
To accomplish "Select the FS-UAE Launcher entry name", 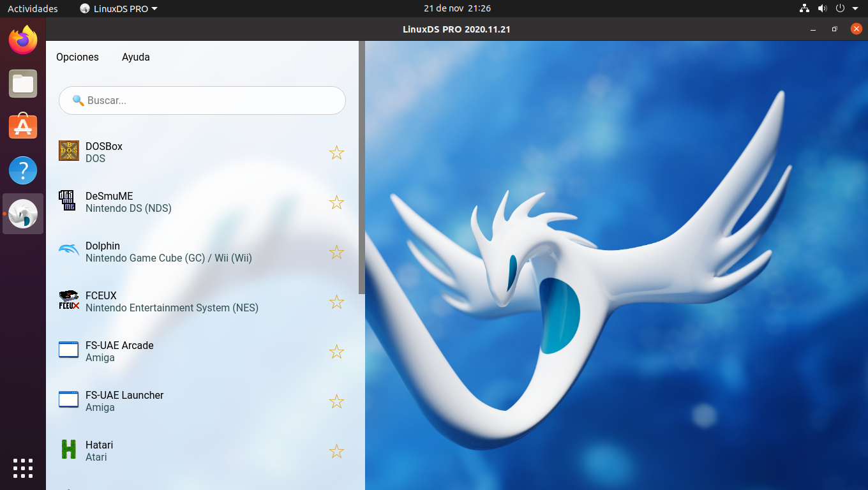I will [x=124, y=395].
